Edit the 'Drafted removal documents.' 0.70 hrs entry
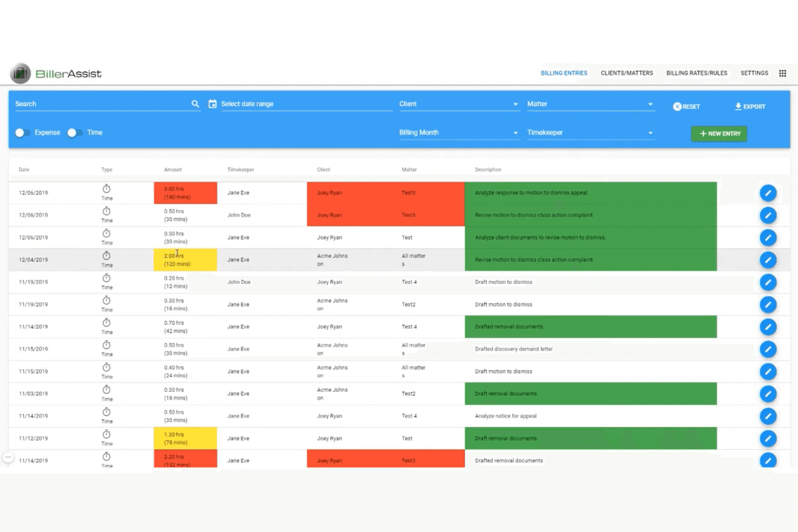Viewport: 798px width, 532px height. pos(768,327)
